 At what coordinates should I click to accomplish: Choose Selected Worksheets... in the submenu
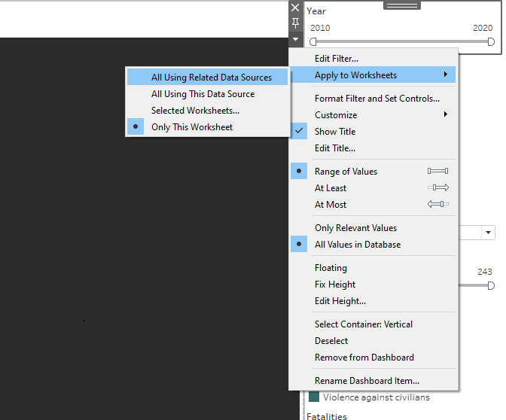pos(195,111)
